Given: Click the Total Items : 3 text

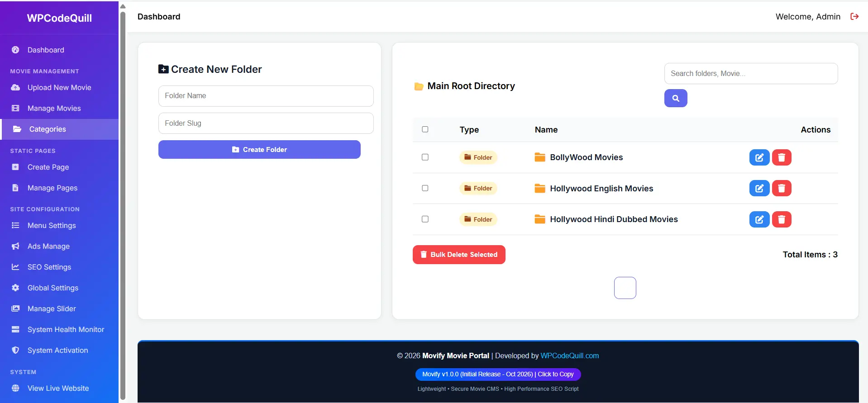Looking at the screenshot, I should click(x=810, y=255).
